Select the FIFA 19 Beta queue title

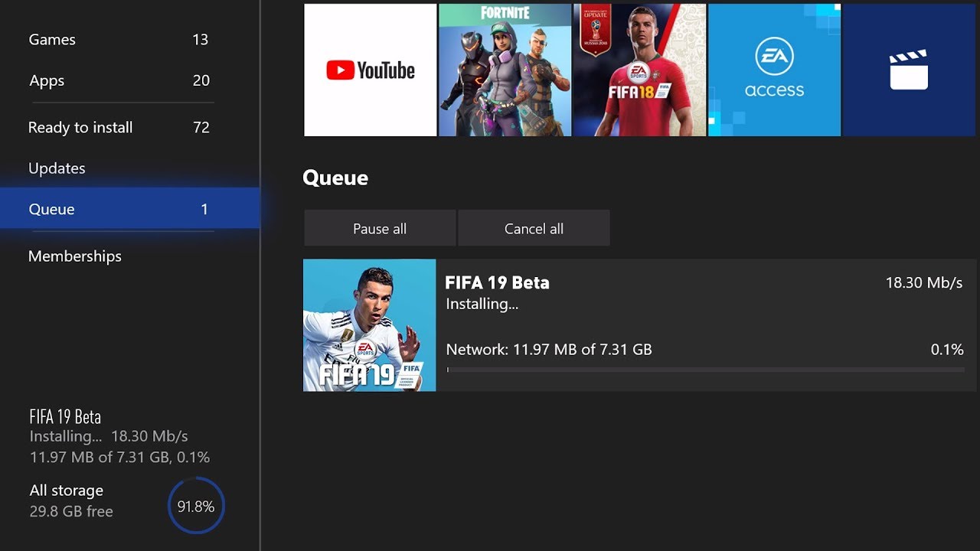point(497,282)
